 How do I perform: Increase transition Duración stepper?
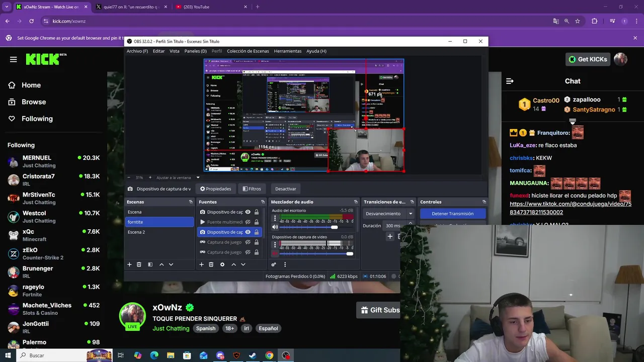click(411, 223)
